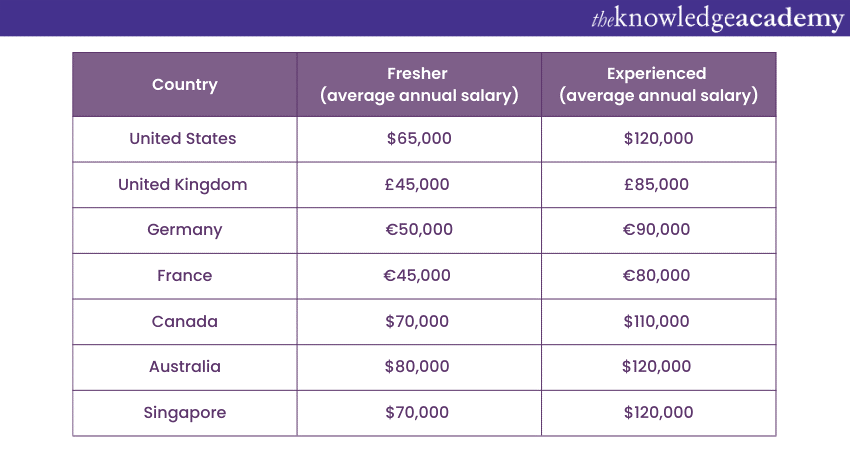Click Germany experienced salary €90,000
Image resolution: width=850 pixels, height=450 pixels.
656,230
